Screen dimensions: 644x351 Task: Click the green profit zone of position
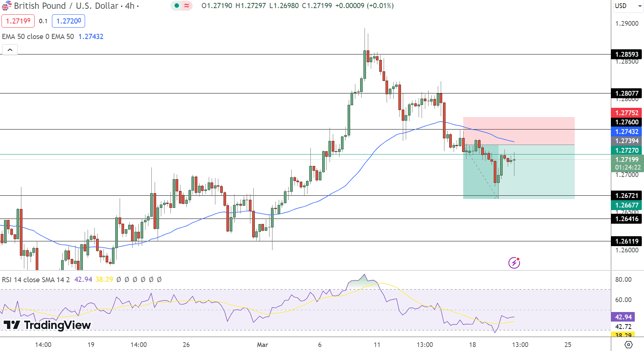519,172
